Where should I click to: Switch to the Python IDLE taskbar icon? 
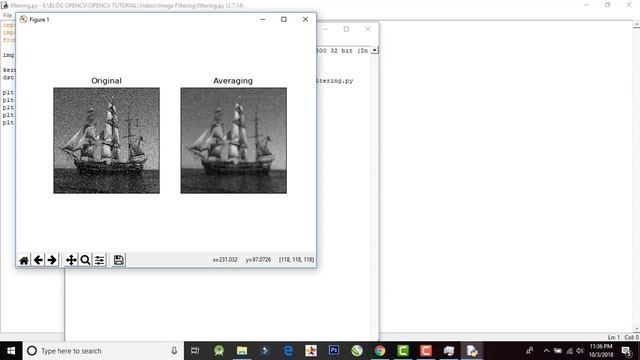click(472, 351)
